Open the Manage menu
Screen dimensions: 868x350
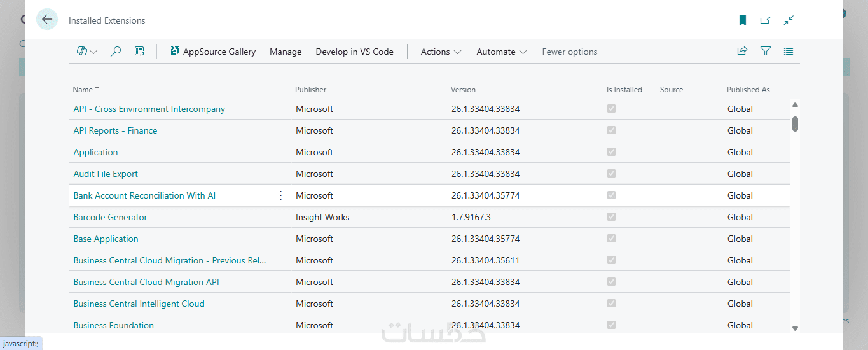coord(286,52)
